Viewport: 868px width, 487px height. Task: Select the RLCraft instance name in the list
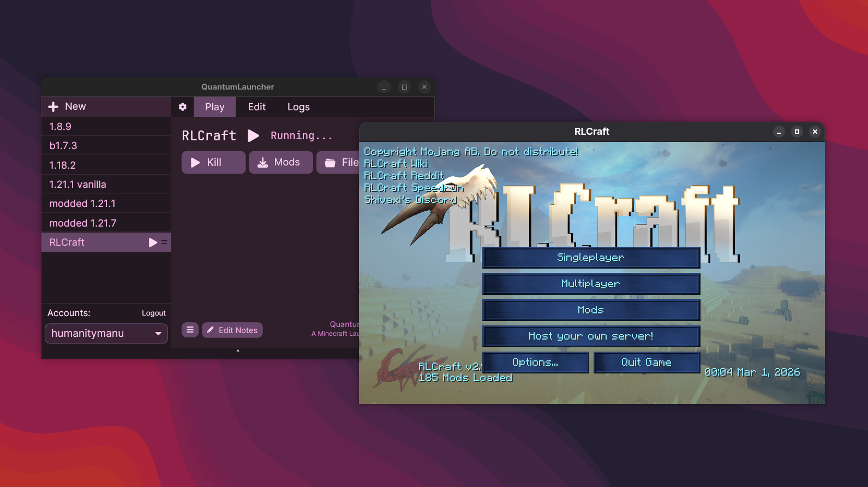tap(67, 242)
